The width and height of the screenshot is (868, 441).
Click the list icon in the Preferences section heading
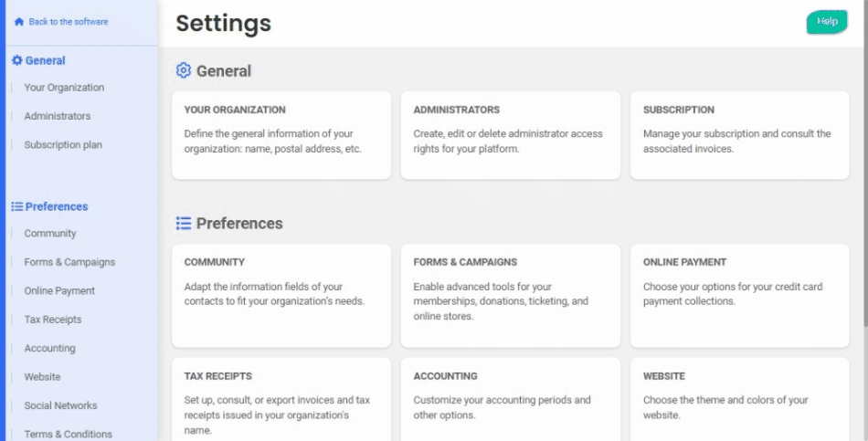pos(184,223)
